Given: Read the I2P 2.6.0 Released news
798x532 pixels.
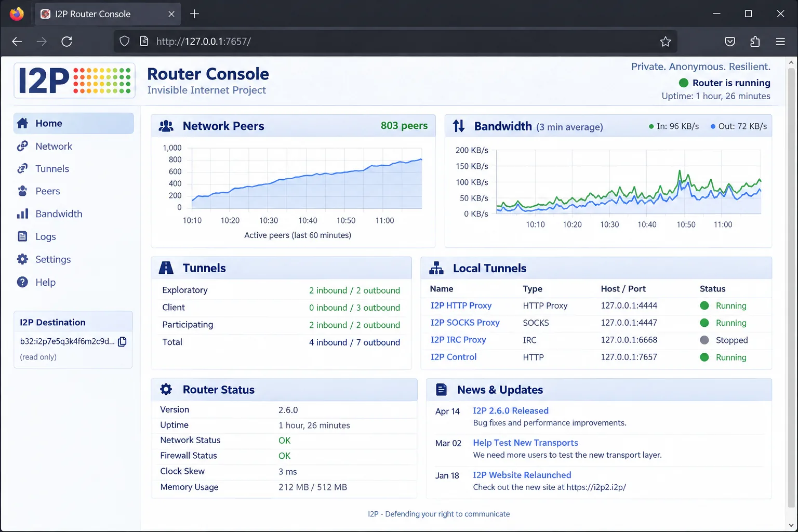Looking at the screenshot, I should coord(511,410).
